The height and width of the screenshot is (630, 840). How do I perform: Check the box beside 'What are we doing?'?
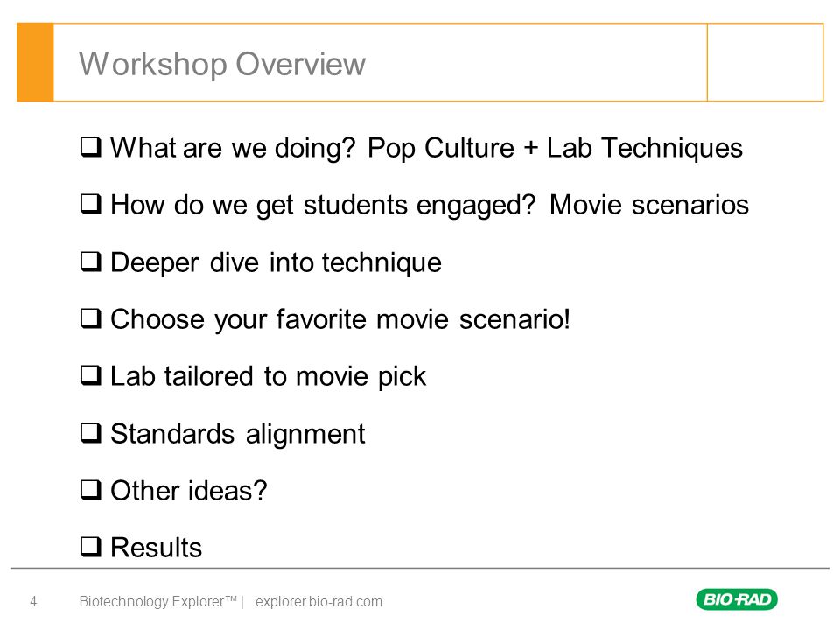click(91, 147)
